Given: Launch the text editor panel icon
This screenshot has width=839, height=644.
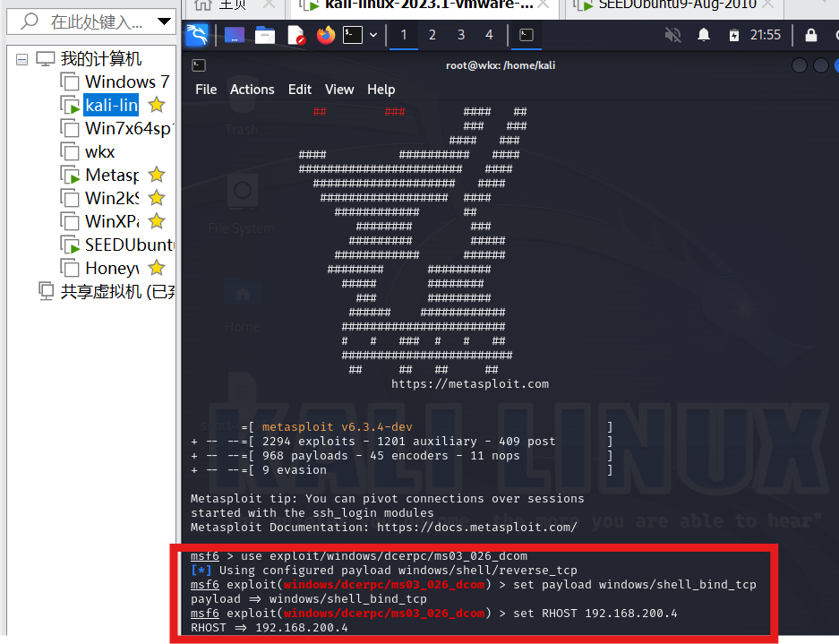Looking at the screenshot, I should click(x=295, y=35).
